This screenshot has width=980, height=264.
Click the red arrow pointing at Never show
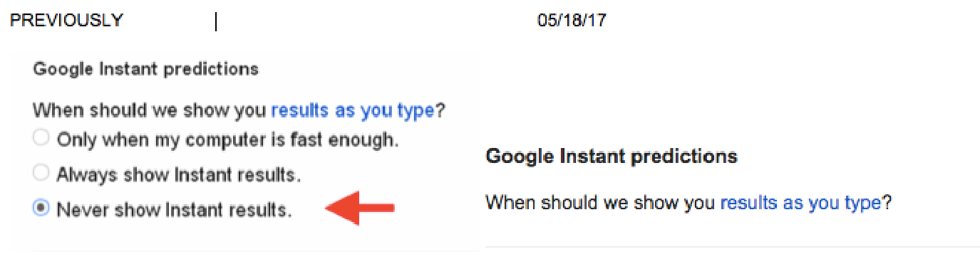(x=360, y=208)
